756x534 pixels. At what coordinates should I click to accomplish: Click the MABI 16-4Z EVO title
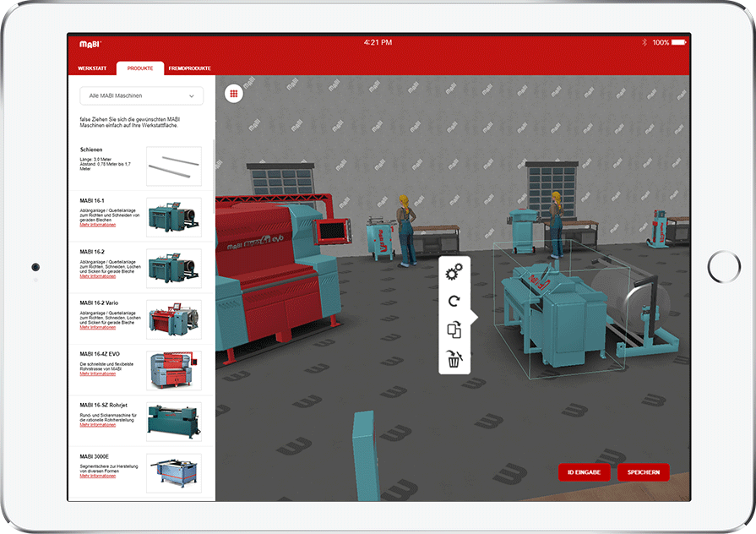point(100,354)
